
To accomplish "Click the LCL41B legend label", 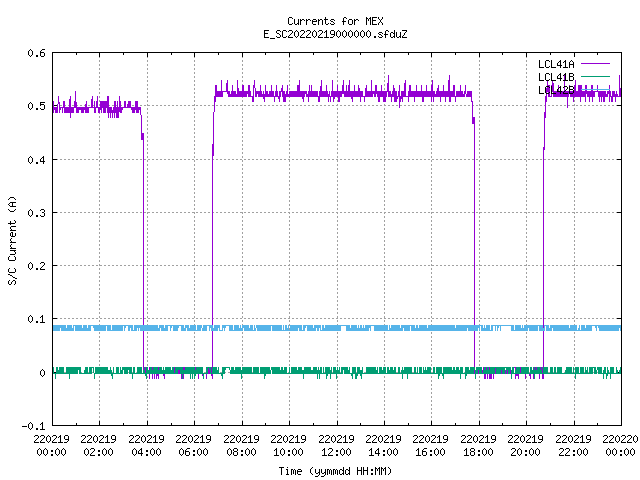I will pyautogui.click(x=556, y=77).
